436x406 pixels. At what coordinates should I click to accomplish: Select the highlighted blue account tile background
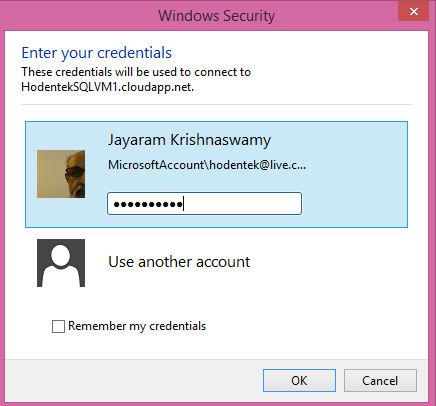353,175
